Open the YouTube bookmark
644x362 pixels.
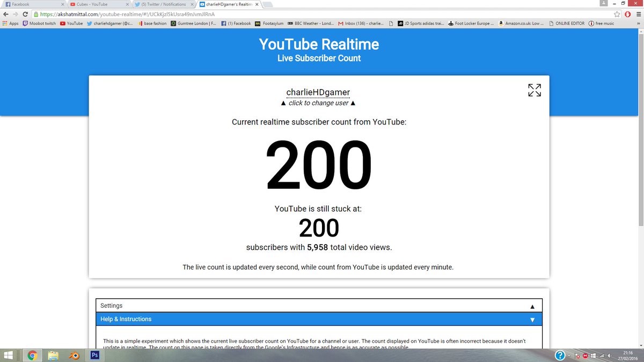coord(71,24)
